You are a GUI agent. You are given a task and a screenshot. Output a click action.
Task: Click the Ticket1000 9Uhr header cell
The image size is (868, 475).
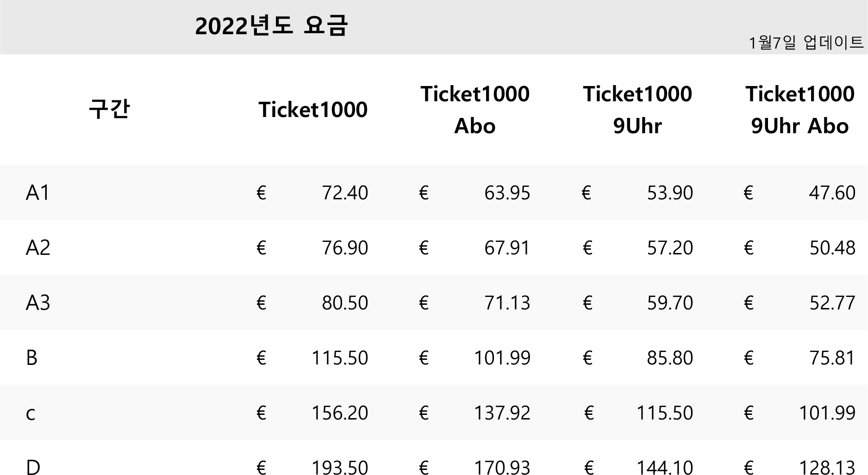click(637, 110)
